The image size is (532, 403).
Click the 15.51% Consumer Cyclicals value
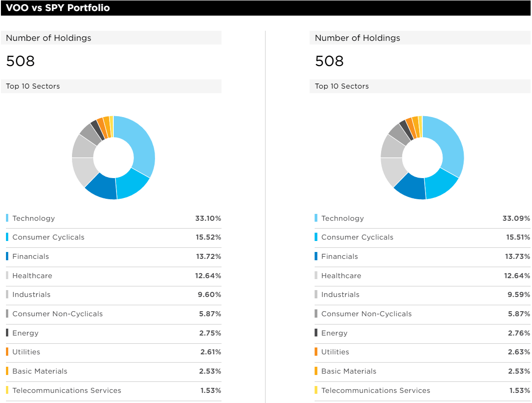[518, 237]
